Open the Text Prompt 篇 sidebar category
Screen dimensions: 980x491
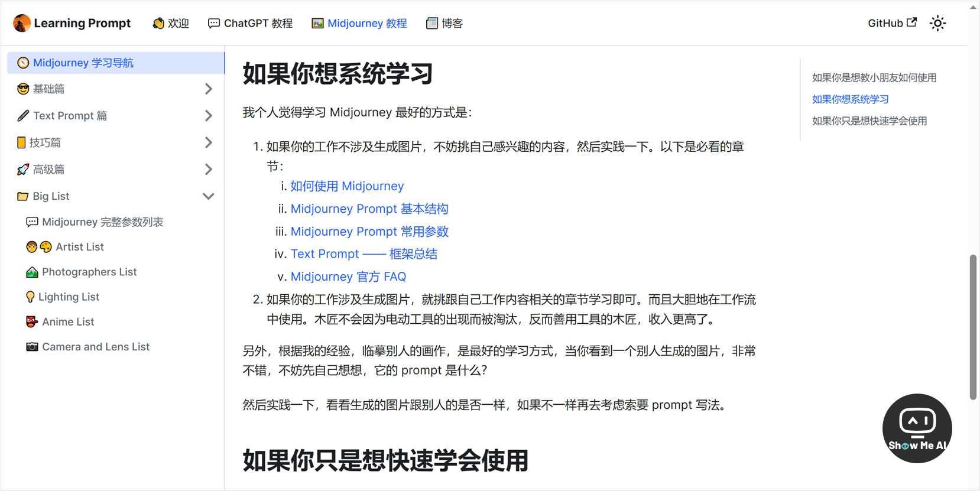pyautogui.click(x=70, y=116)
